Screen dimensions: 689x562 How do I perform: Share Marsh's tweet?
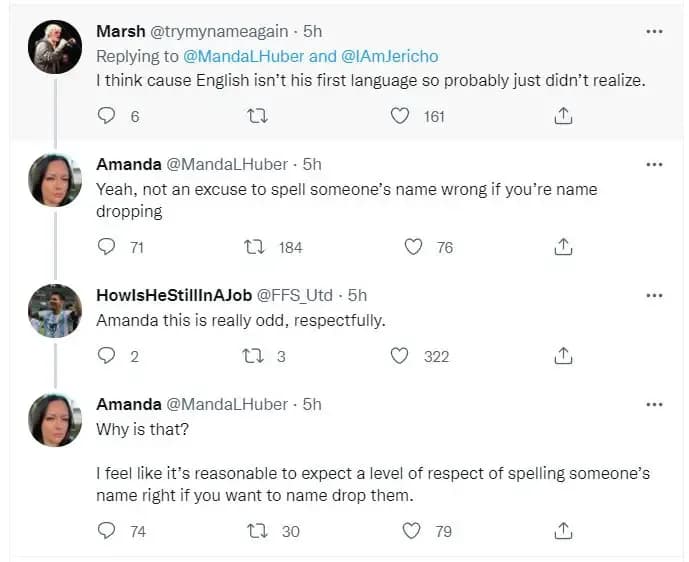pos(563,116)
